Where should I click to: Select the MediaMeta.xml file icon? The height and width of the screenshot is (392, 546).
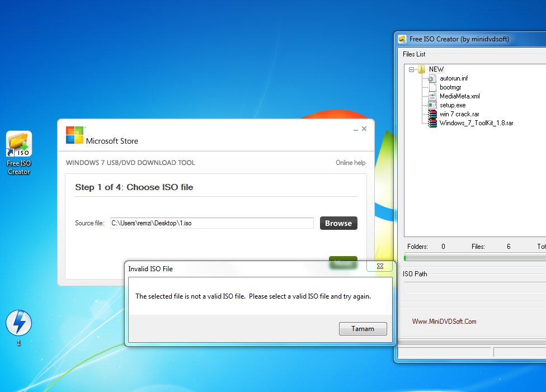432,96
